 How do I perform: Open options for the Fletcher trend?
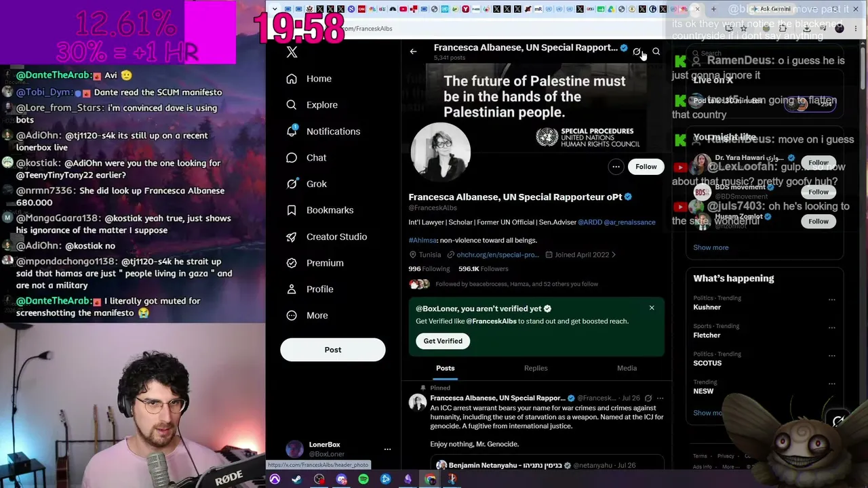[x=832, y=327]
